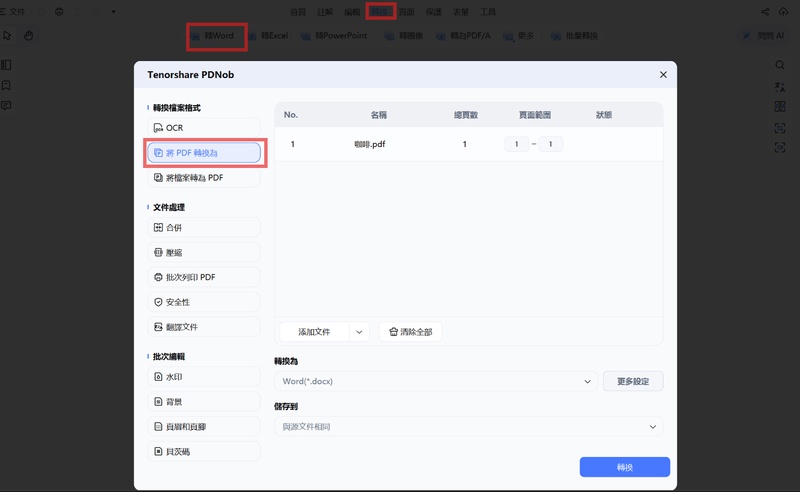Switch to the 轉換 convert tab
The height and width of the screenshot is (492, 800).
(380, 12)
